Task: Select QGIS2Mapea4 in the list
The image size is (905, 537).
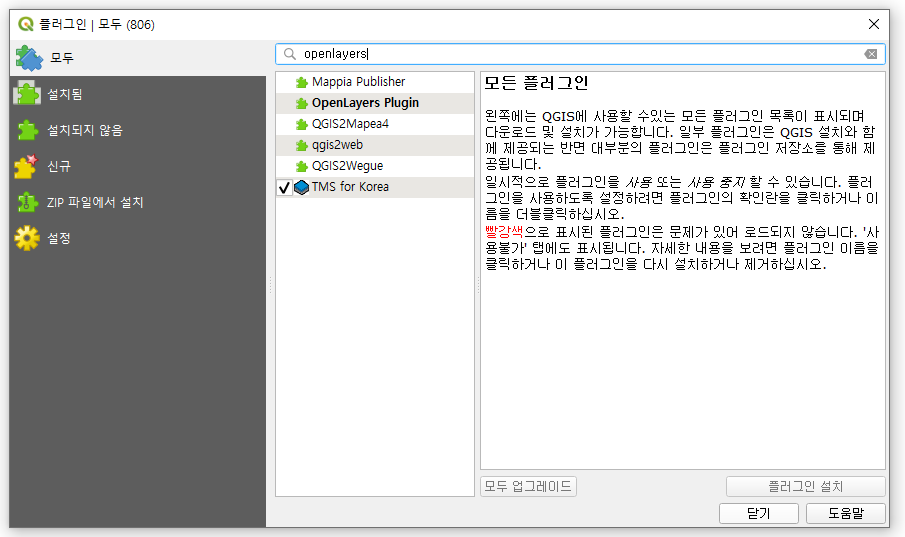Action: (x=375, y=124)
